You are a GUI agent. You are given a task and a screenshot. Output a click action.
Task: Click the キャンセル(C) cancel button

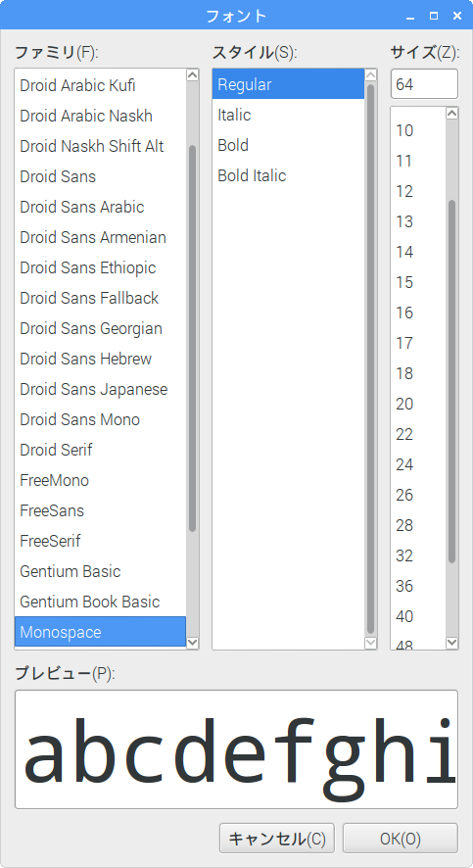pos(277,839)
